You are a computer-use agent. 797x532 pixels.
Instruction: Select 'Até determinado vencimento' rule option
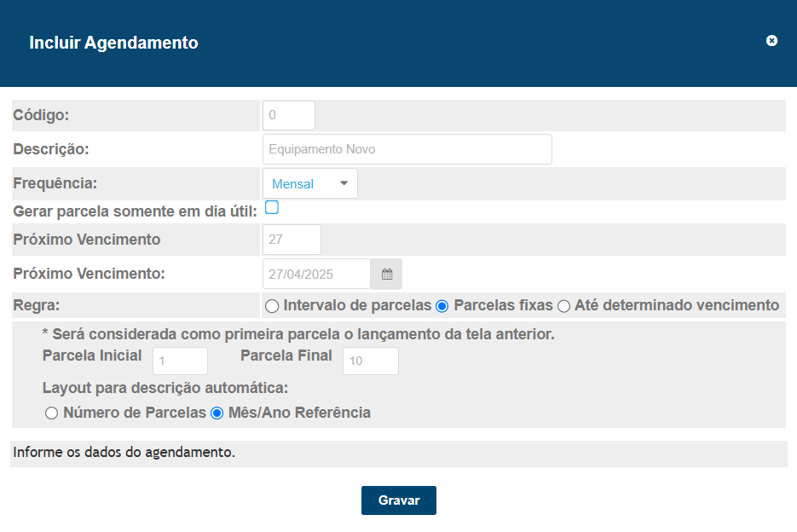pyautogui.click(x=563, y=306)
